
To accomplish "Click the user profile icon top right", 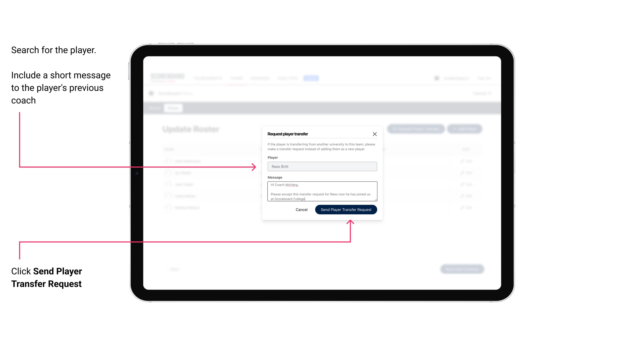I will click(437, 78).
